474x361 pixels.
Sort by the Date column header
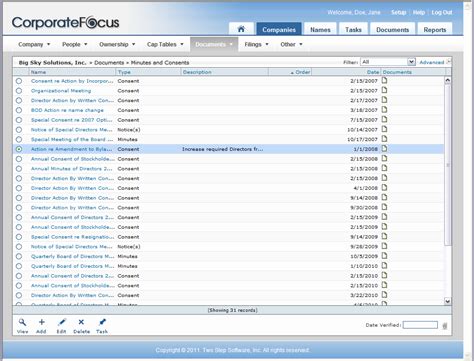coord(346,72)
